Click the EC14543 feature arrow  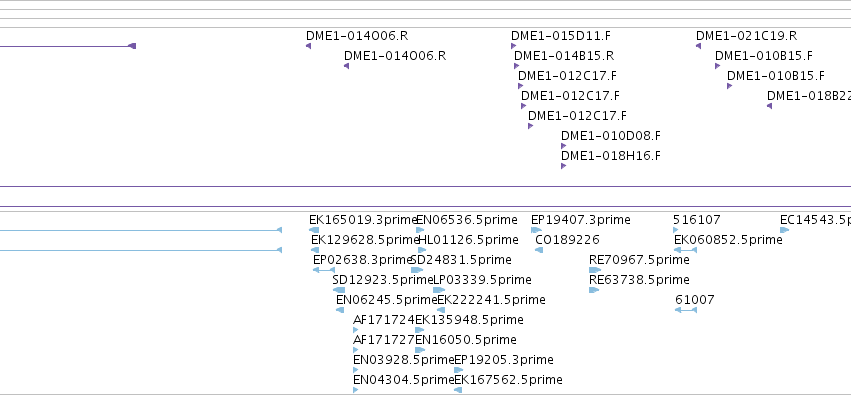click(785, 230)
